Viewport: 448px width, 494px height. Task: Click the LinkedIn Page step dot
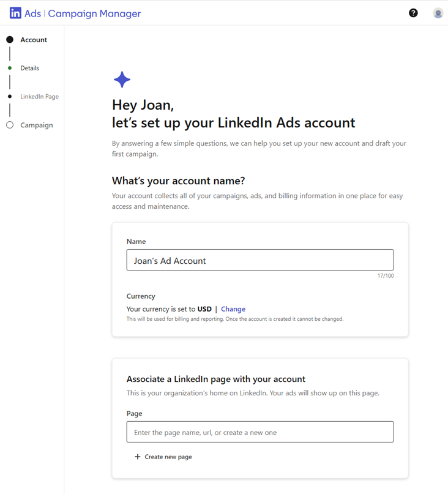[x=10, y=96]
